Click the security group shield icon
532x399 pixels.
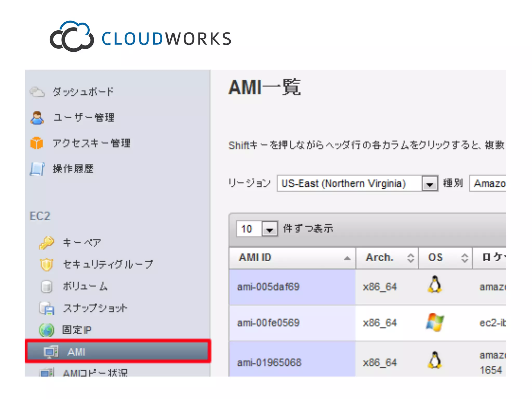pyautogui.click(x=46, y=264)
